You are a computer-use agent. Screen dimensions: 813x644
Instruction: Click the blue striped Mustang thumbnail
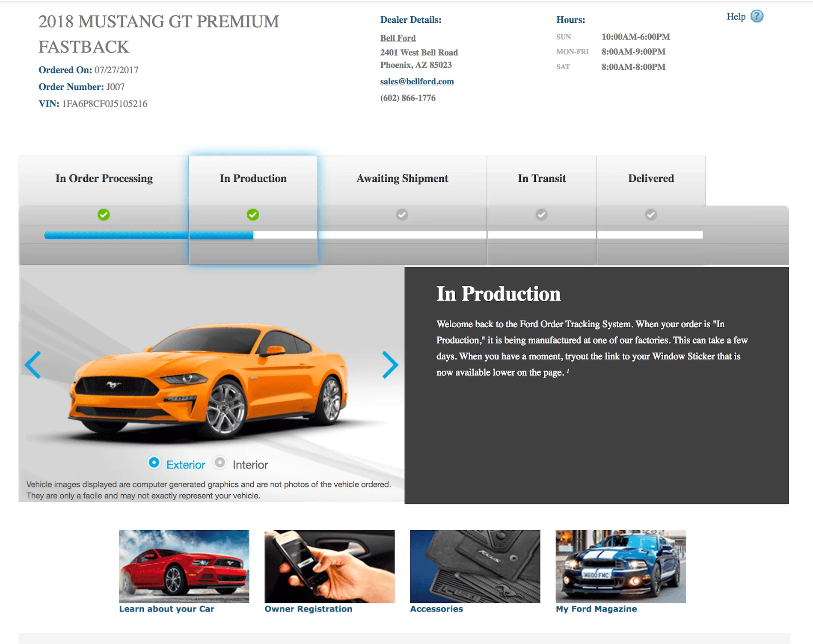pyautogui.click(x=620, y=566)
